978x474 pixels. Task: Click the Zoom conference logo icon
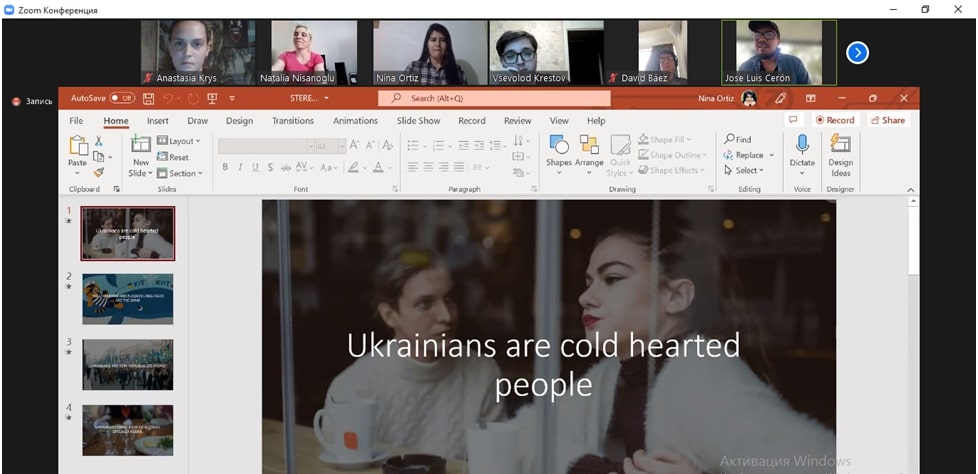9,10
